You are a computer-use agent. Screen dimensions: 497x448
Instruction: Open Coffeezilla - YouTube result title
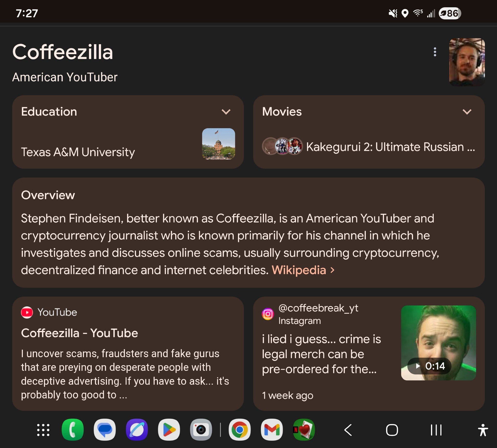pyautogui.click(x=79, y=333)
